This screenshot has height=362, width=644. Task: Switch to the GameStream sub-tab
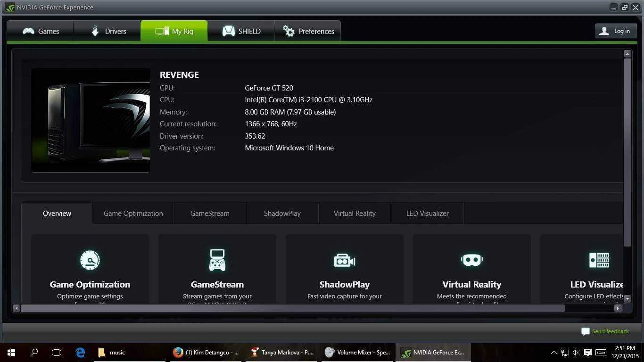[x=210, y=214]
